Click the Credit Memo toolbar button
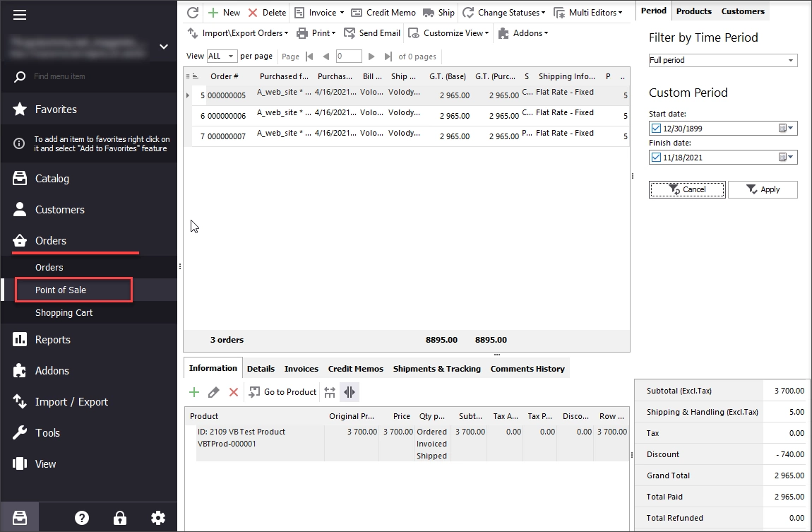This screenshot has height=532, width=812. pyautogui.click(x=383, y=13)
